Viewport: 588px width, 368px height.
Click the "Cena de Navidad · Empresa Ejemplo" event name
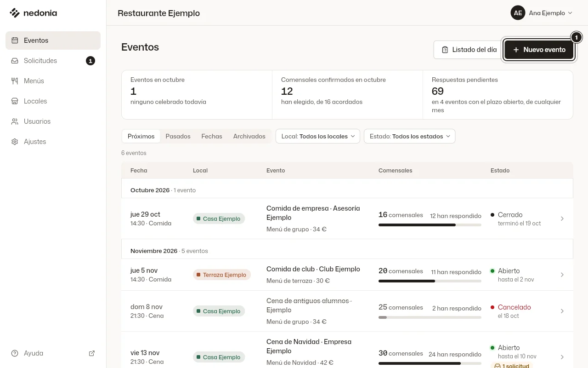click(x=309, y=346)
